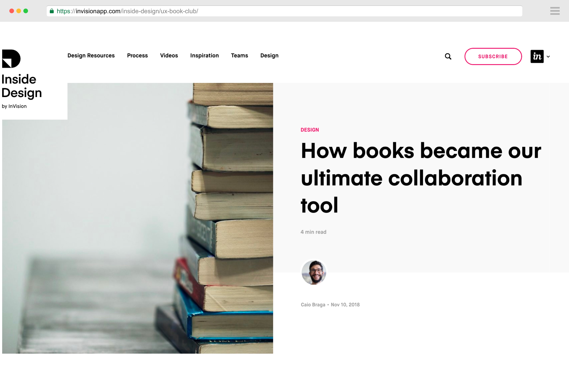Click the search magnifier icon
Screen dimensions: 569x392
(448, 57)
